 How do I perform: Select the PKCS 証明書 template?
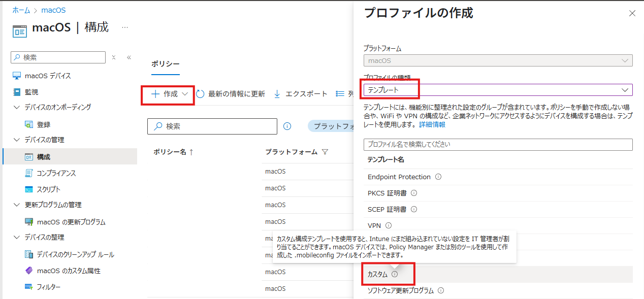[387, 193]
